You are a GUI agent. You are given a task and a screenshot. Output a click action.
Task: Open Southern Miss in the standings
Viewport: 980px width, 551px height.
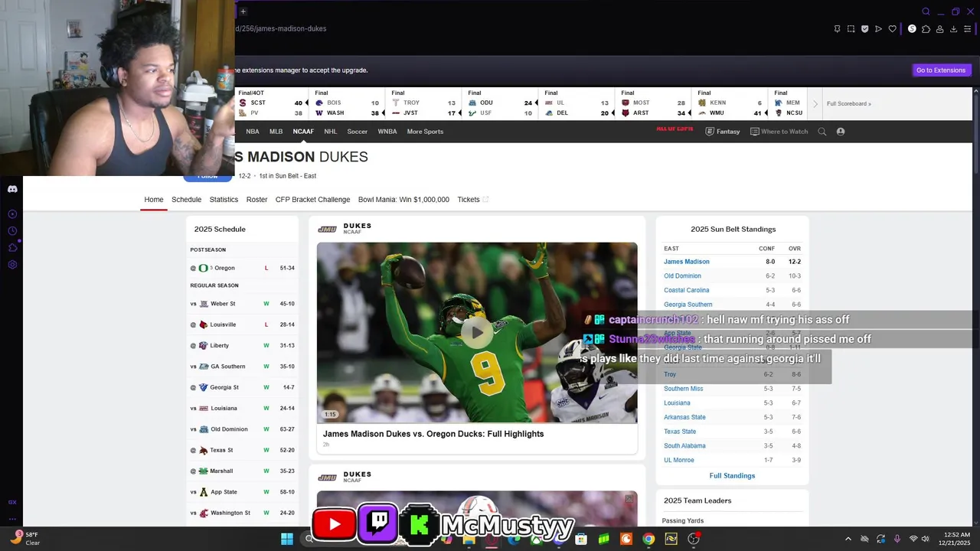tap(683, 389)
